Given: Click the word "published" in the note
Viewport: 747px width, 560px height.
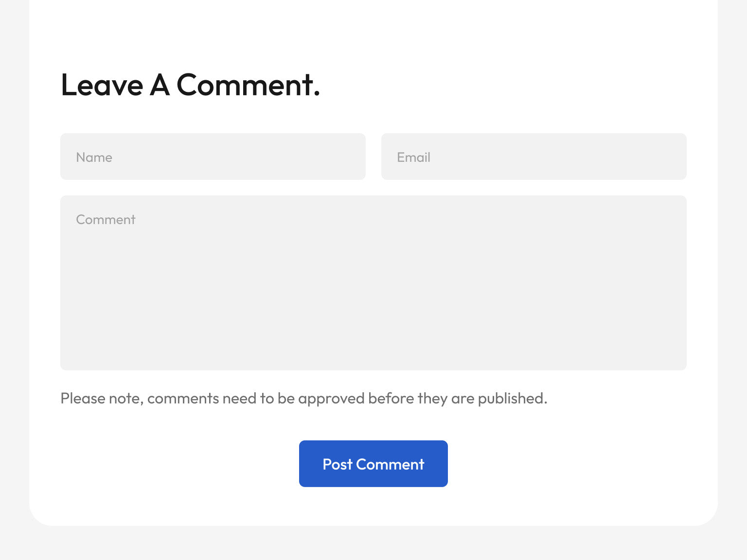Looking at the screenshot, I should 511,399.
